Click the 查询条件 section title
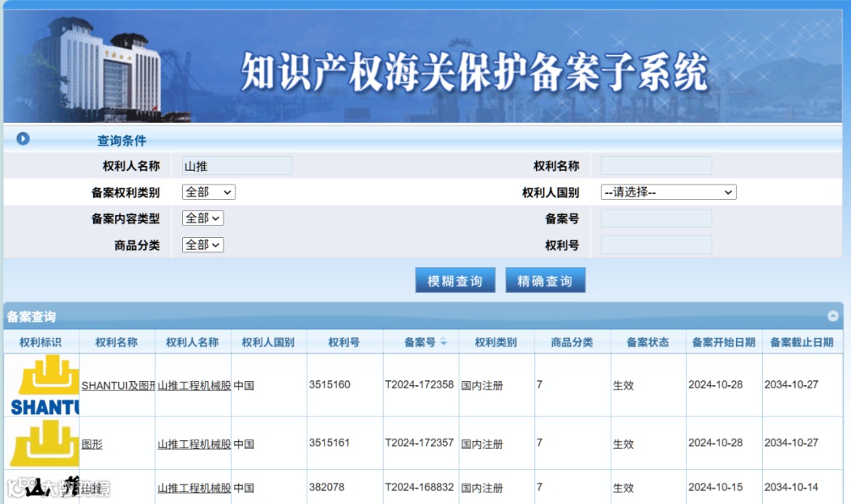Screen dimensions: 851x504 [121, 140]
